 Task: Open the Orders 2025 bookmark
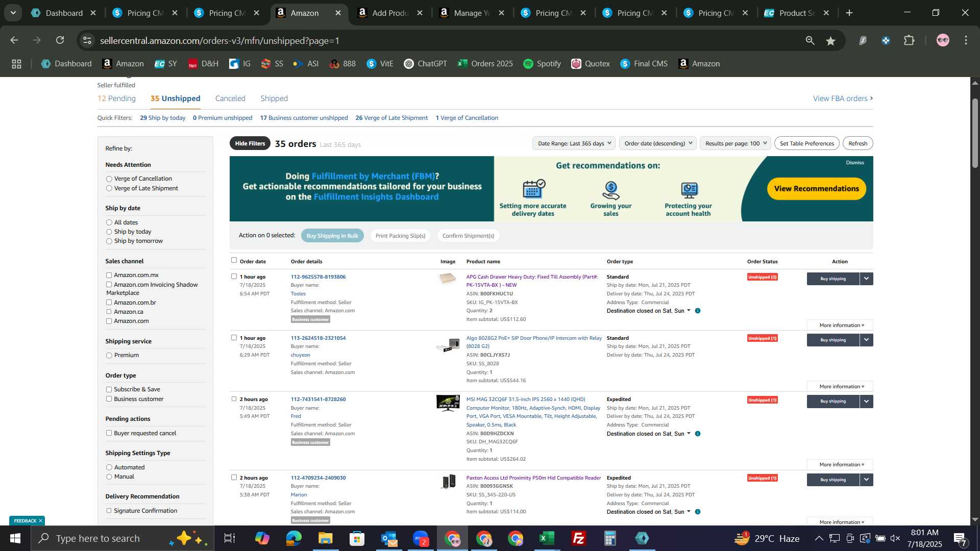point(485,64)
